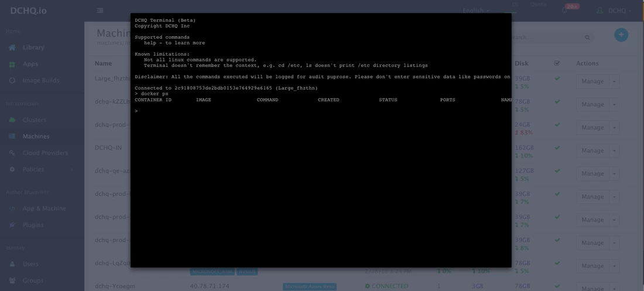Click the DCHQ.io logo
Viewport: 644px width, 291px height.
28,11
